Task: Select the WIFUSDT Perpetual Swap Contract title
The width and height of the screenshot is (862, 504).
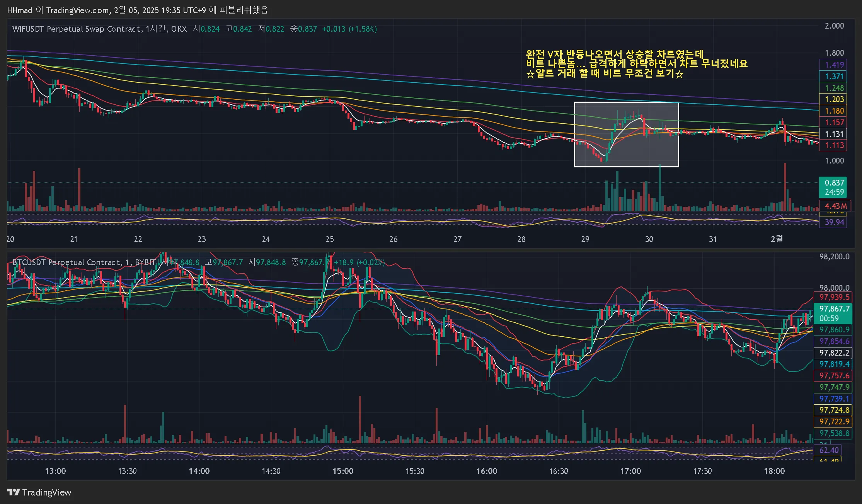Action: 77,29
